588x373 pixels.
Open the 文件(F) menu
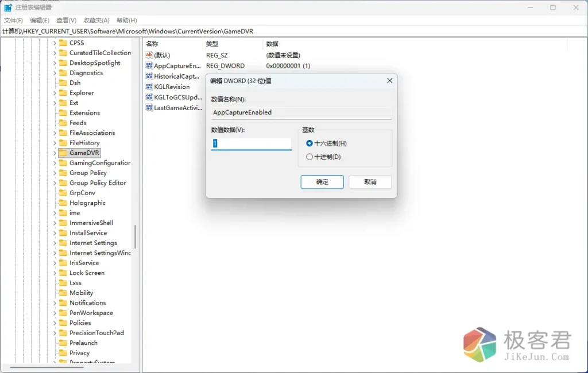pos(13,20)
